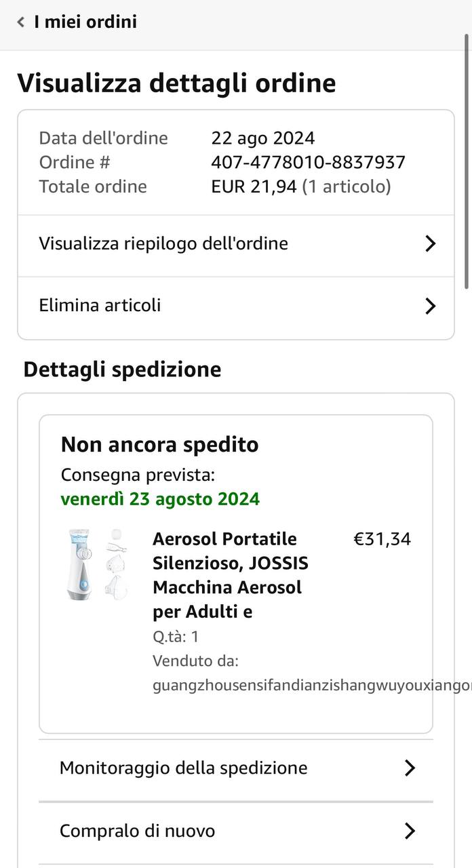Viewport: 472px width, 868px height.
Task: Tap the back arrow beside I miei ordini
Action: click(x=21, y=22)
